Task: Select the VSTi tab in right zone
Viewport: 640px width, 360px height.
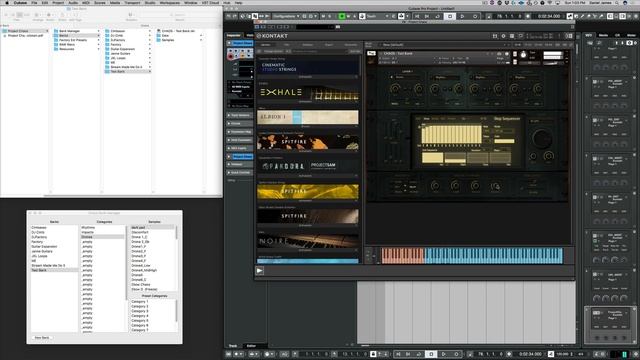Action: click(x=589, y=36)
